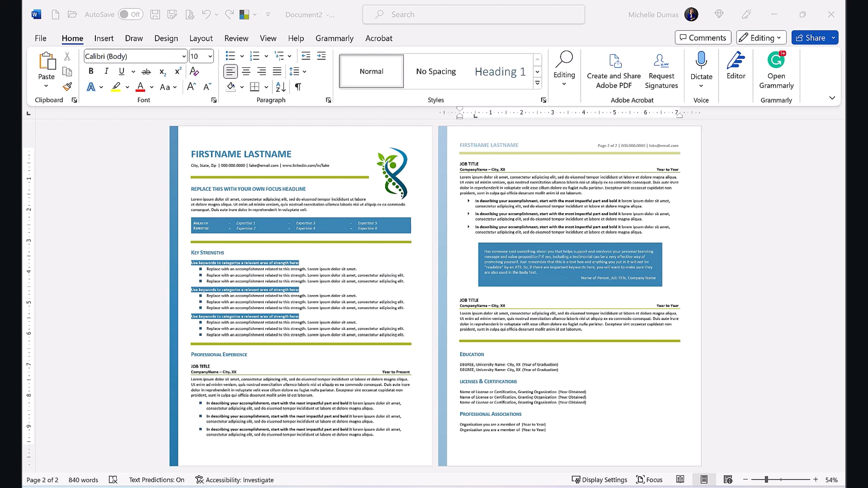Viewport: 868px width, 488px height.
Task: Open Grammarly from the ribbon
Action: [776, 70]
